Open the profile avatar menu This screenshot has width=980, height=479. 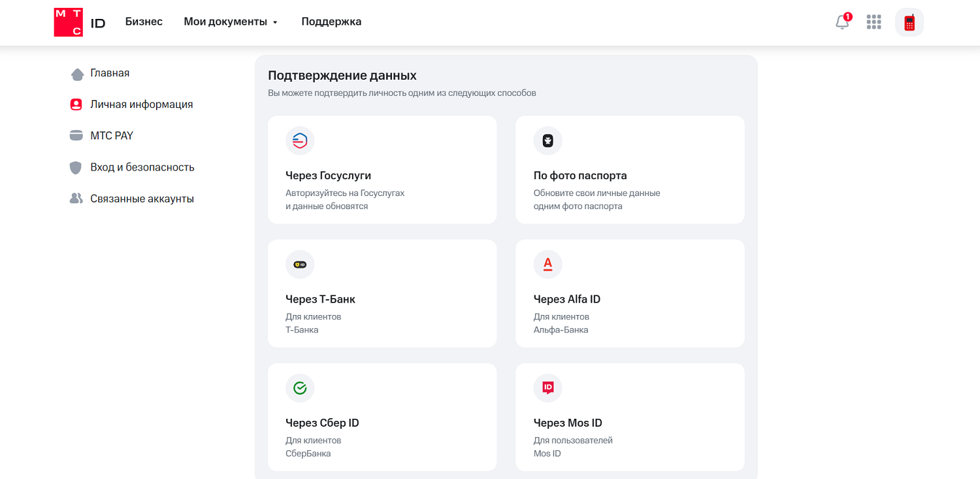pos(909,22)
